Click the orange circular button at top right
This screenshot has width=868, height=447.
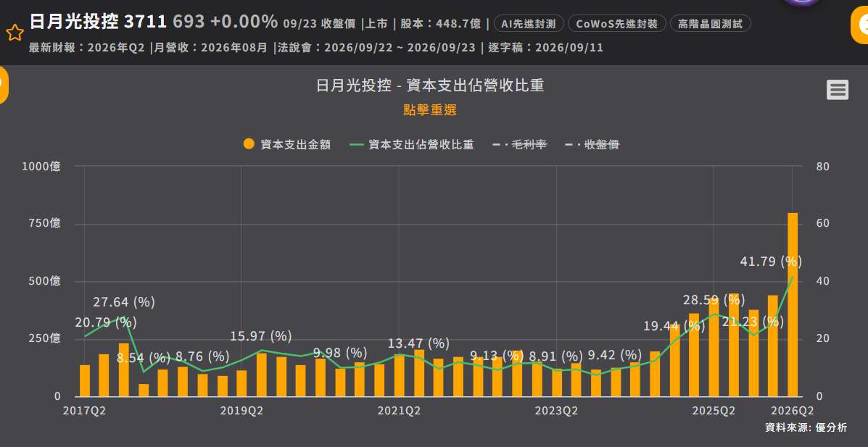860,26
